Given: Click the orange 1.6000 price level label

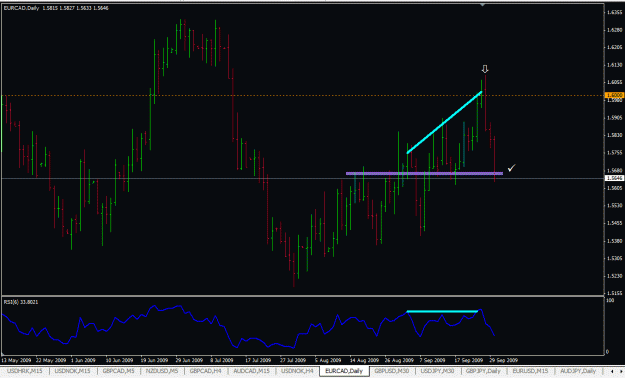Looking at the screenshot, I should pyautogui.click(x=614, y=95).
